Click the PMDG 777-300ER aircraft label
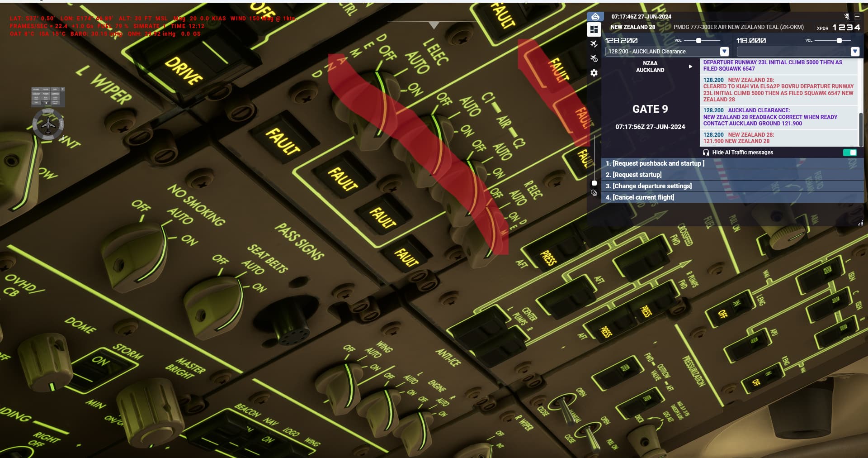Image resolution: width=868 pixels, height=458 pixels. tap(739, 27)
